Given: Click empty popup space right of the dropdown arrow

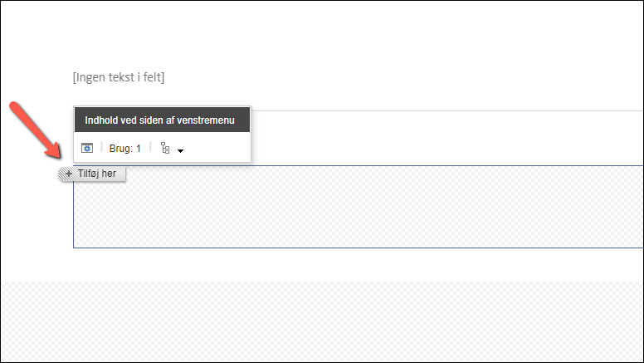Looking at the screenshot, I should click(x=217, y=148).
